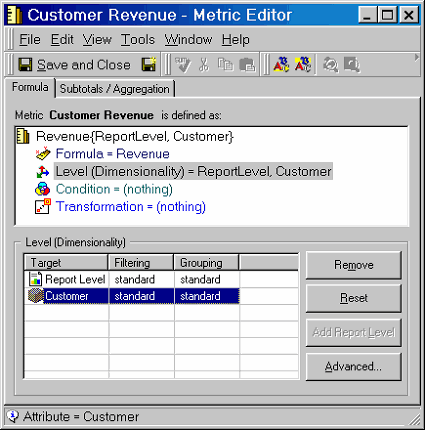Image resolution: width=425 pixels, height=430 pixels.
Task: Click the Save and New toolbar icon
Action: (x=149, y=64)
